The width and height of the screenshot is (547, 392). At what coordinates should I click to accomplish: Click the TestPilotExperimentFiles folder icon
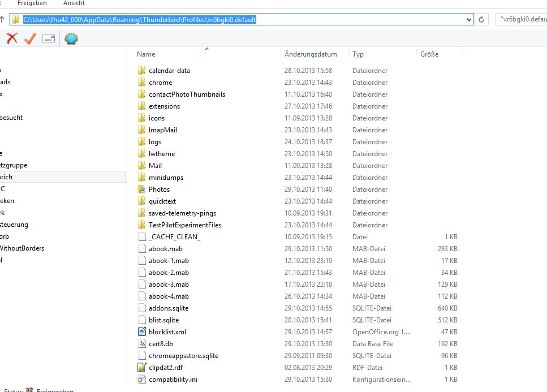[x=141, y=225]
